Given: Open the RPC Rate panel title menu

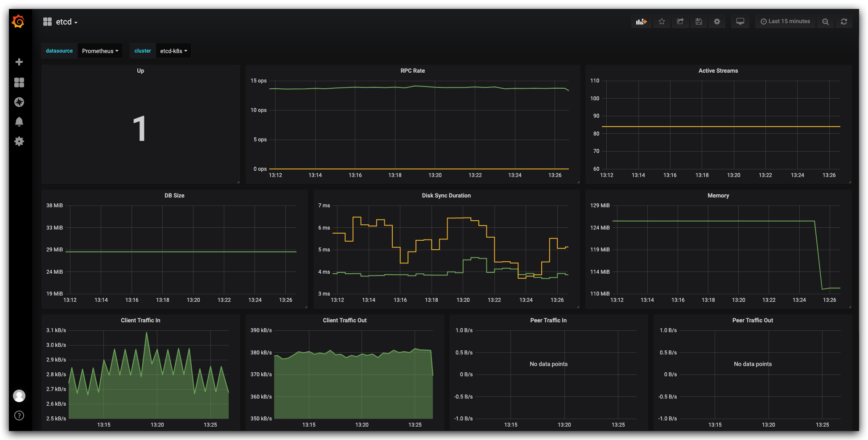Looking at the screenshot, I should pyautogui.click(x=412, y=70).
